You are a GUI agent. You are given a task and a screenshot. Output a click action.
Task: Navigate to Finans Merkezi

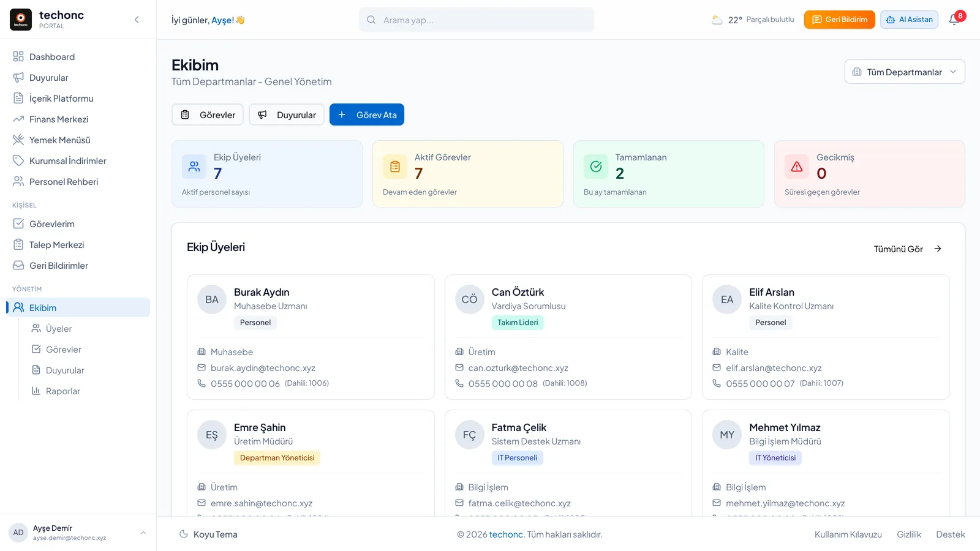click(78, 119)
